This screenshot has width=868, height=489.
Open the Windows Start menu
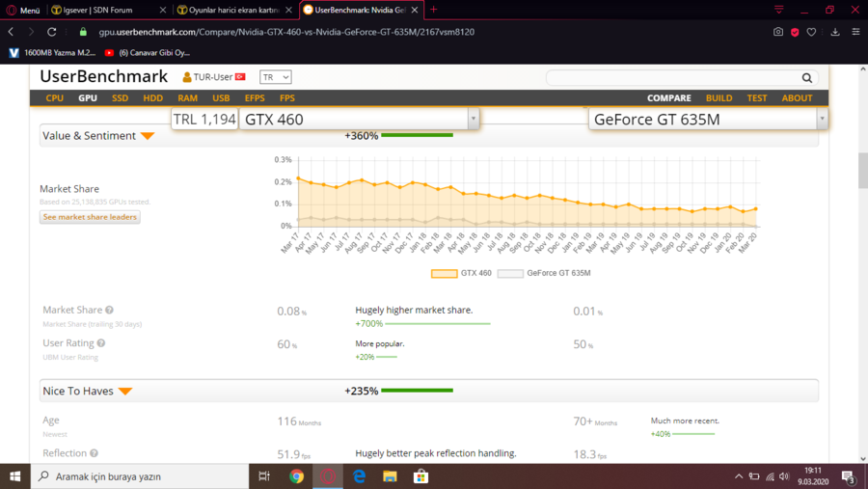pyautogui.click(x=14, y=476)
